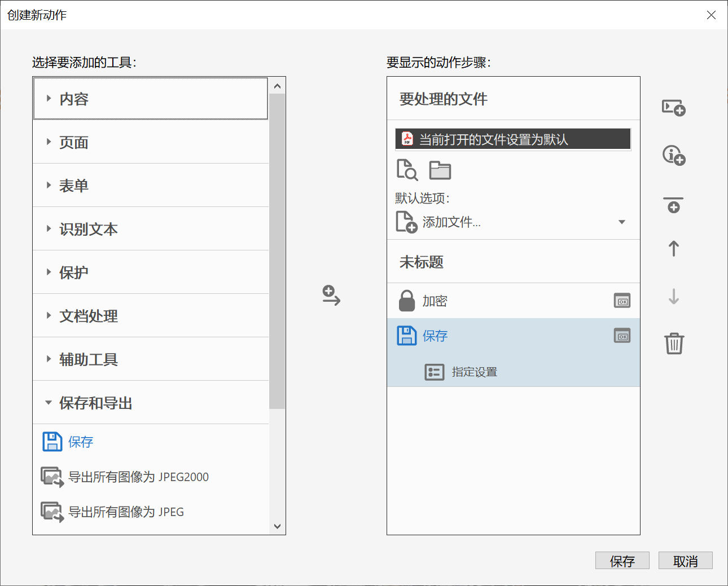Viewport: 728px width, 586px height.
Task: Click the 保存 button to save the action
Action: click(x=622, y=560)
